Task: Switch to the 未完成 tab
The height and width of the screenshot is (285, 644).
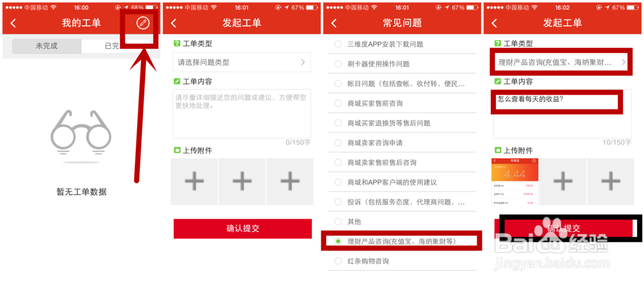Action: (x=46, y=46)
